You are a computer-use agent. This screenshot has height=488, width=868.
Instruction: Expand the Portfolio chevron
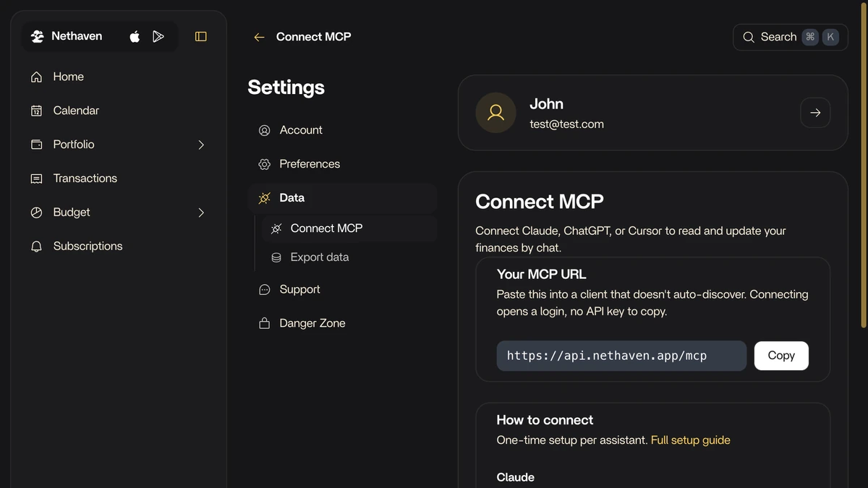pos(201,145)
